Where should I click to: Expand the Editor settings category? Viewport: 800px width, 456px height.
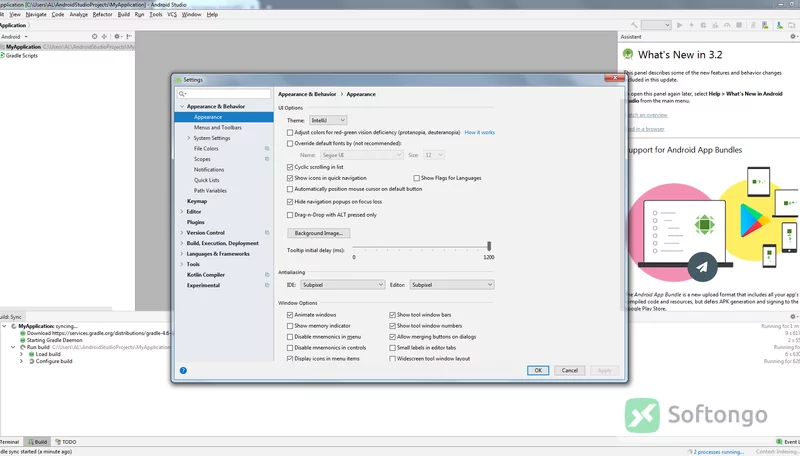coord(182,212)
